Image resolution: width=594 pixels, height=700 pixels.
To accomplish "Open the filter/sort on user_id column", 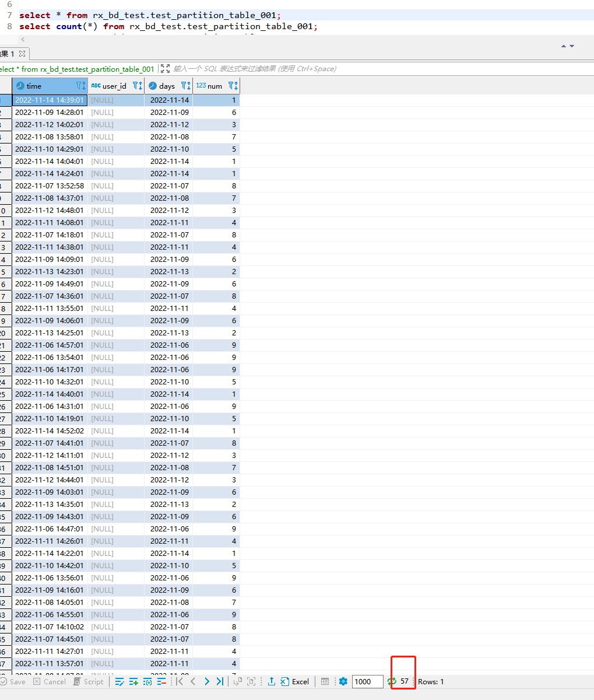I will tap(137, 86).
